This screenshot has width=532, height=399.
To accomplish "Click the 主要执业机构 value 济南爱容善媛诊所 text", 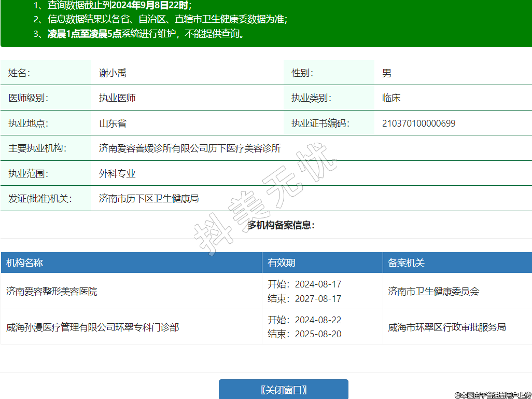I will pyautogui.click(x=190, y=148).
